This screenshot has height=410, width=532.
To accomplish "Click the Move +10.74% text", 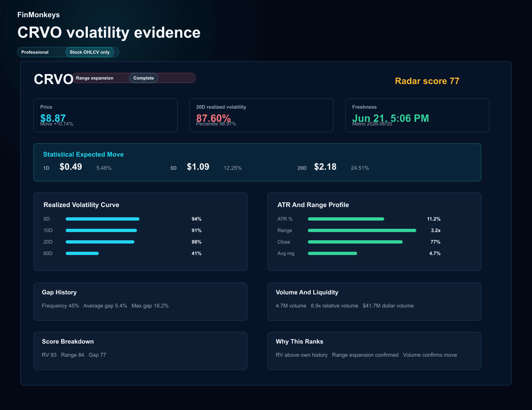I will pyautogui.click(x=57, y=124).
